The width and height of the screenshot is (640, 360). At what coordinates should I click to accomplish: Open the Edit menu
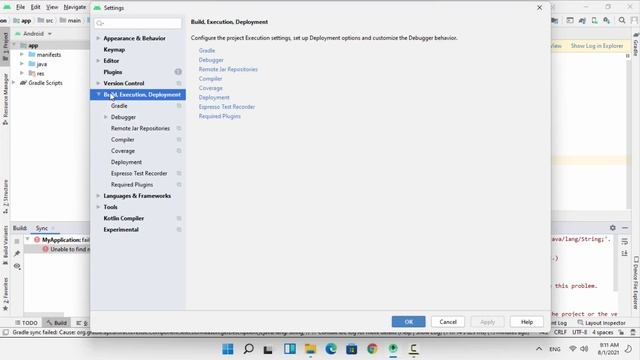[x=36, y=7]
